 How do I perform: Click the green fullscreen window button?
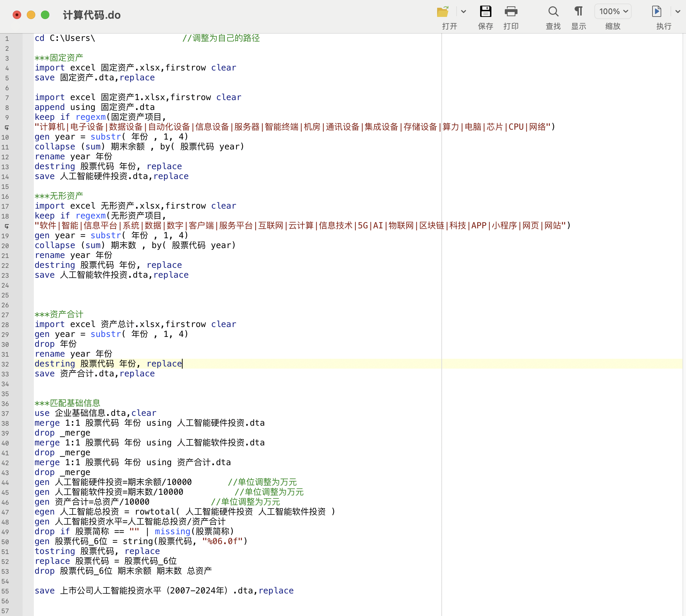[x=45, y=15]
